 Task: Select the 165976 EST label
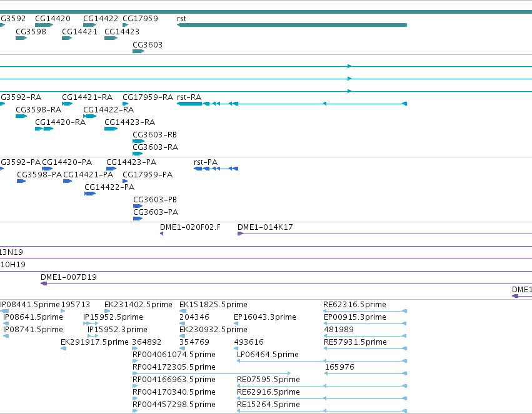(339, 368)
